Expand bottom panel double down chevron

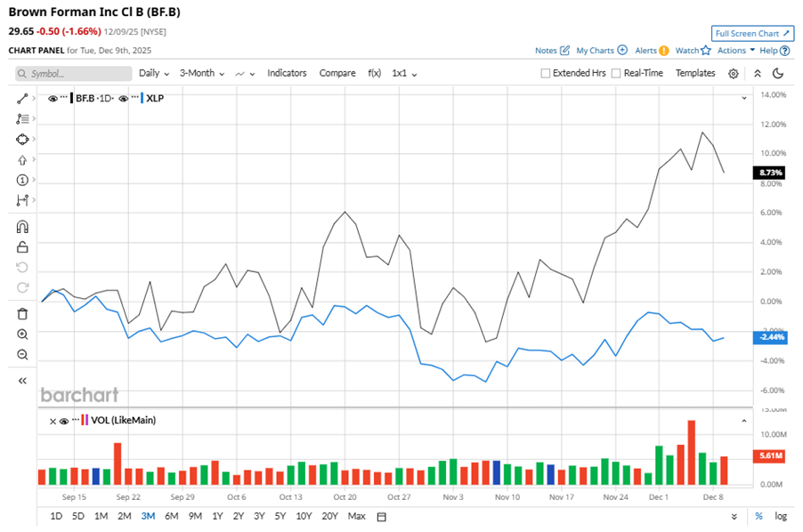tap(734, 517)
